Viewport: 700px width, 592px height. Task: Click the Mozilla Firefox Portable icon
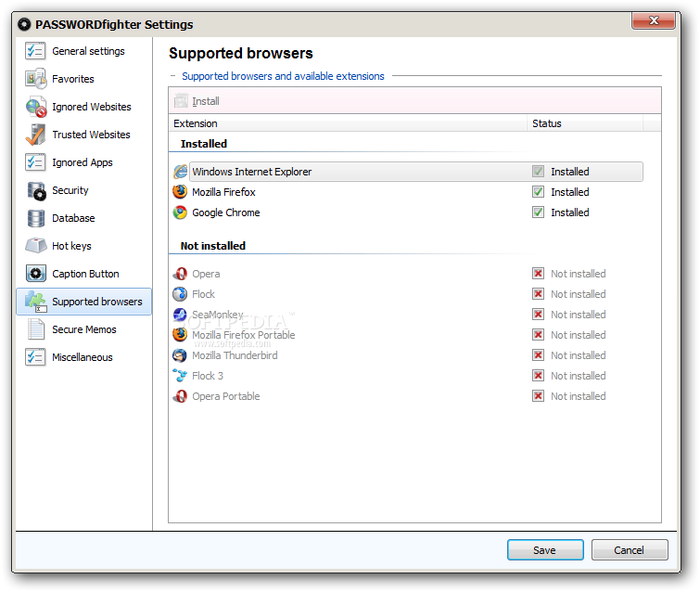(180, 335)
